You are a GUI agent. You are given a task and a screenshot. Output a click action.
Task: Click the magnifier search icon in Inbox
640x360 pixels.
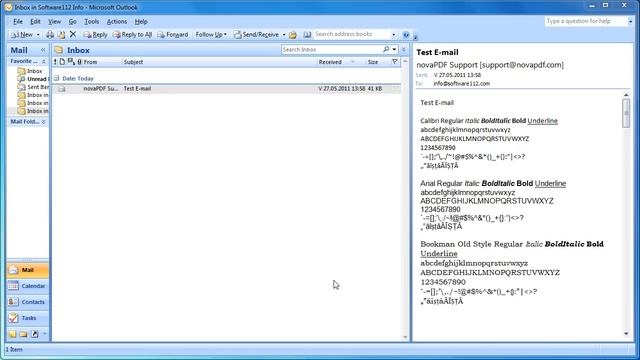(x=386, y=49)
